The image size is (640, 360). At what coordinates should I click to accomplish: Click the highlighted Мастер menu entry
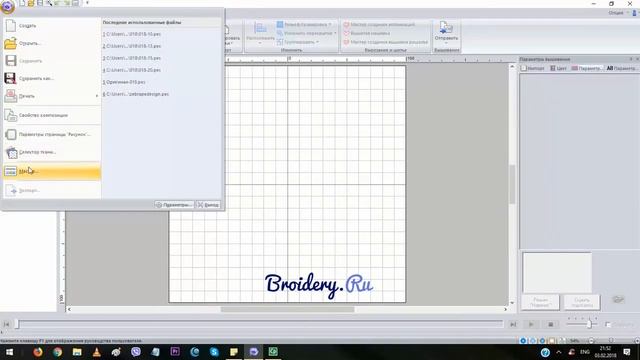coord(52,171)
